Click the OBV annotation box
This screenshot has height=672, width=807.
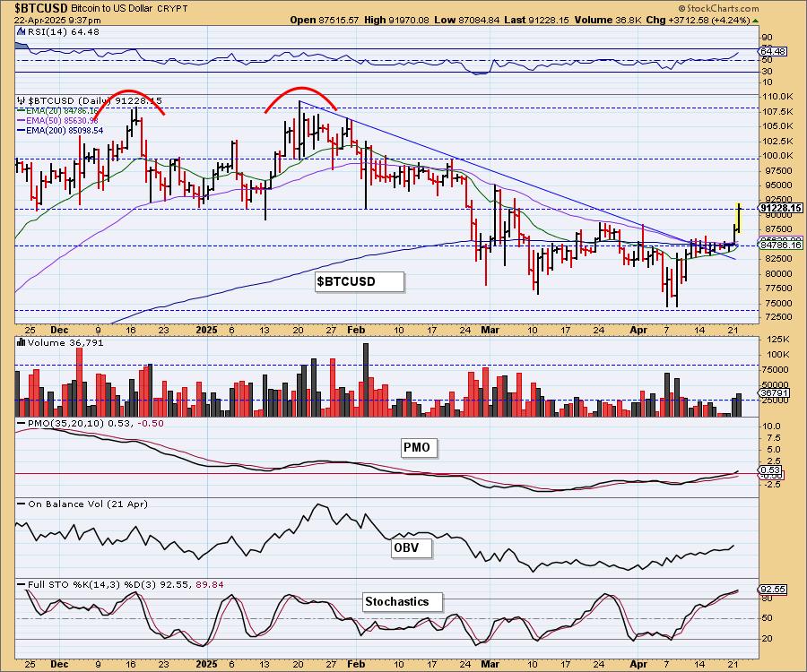pyautogui.click(x=412, y=548)
